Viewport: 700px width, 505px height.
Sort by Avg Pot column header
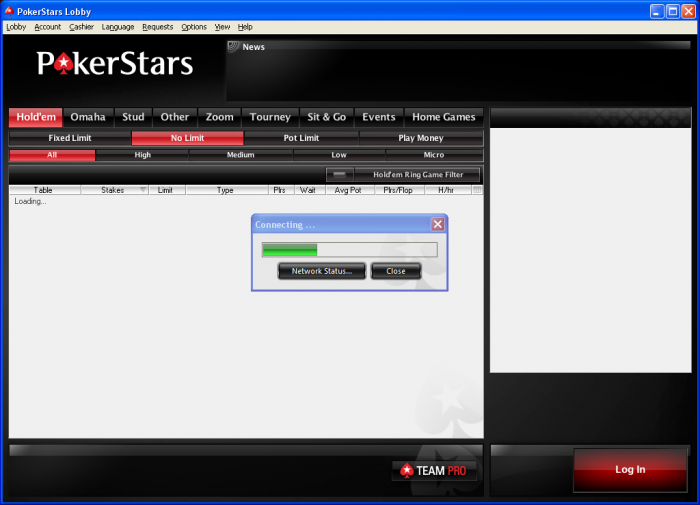(350, 190)
